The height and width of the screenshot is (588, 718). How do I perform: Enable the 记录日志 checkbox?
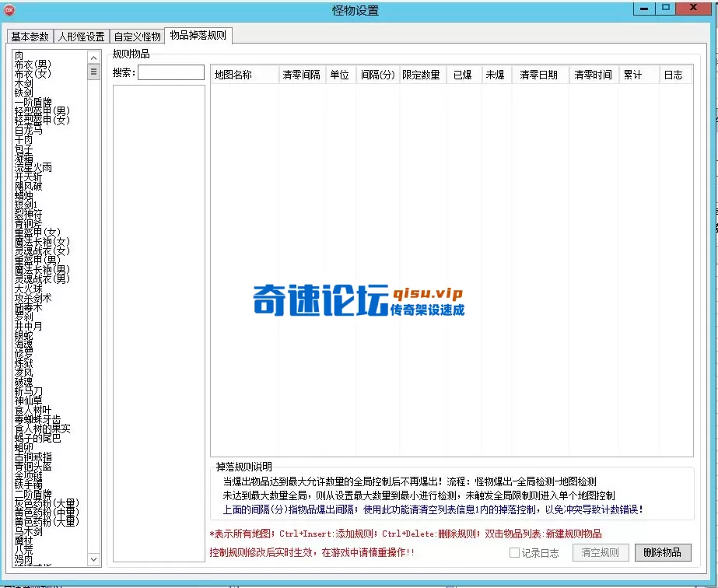tap(513, 552)
